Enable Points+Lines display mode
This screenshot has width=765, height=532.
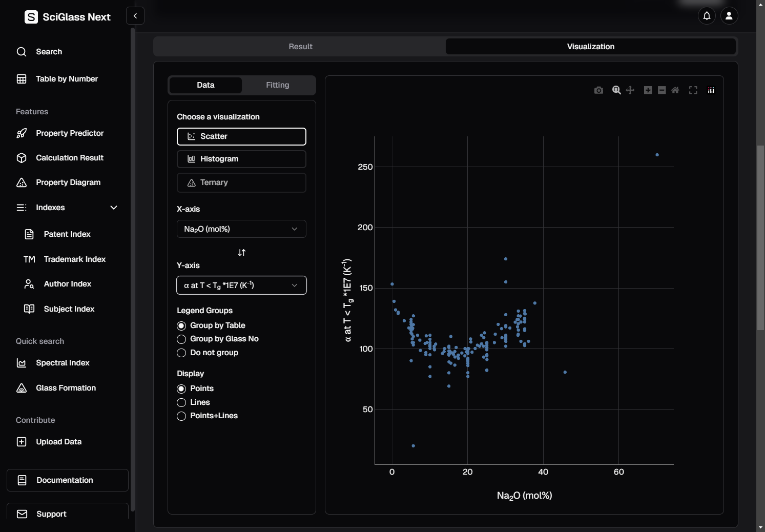181,416
